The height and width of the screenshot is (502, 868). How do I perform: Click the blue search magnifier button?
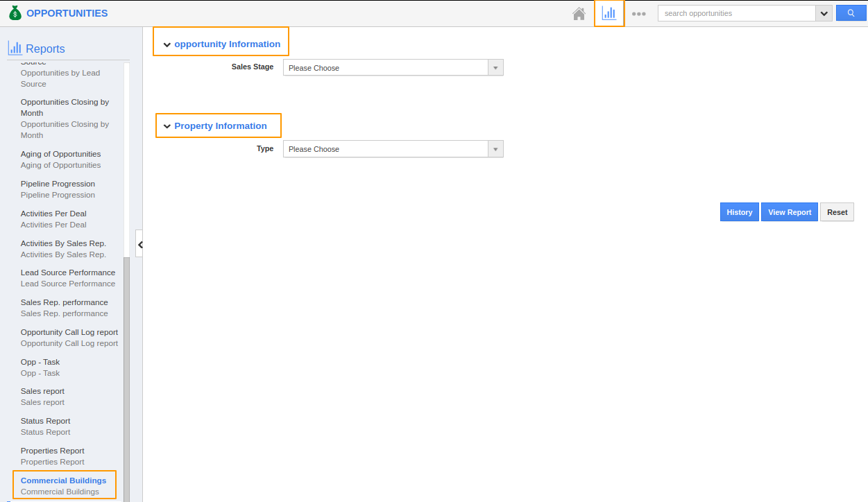click(x=851, y=13)
